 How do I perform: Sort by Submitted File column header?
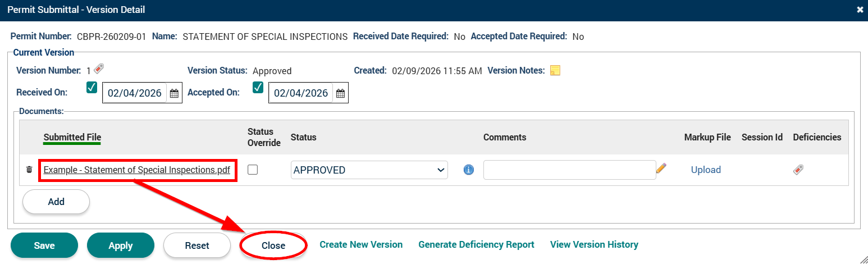coord(72,137)
